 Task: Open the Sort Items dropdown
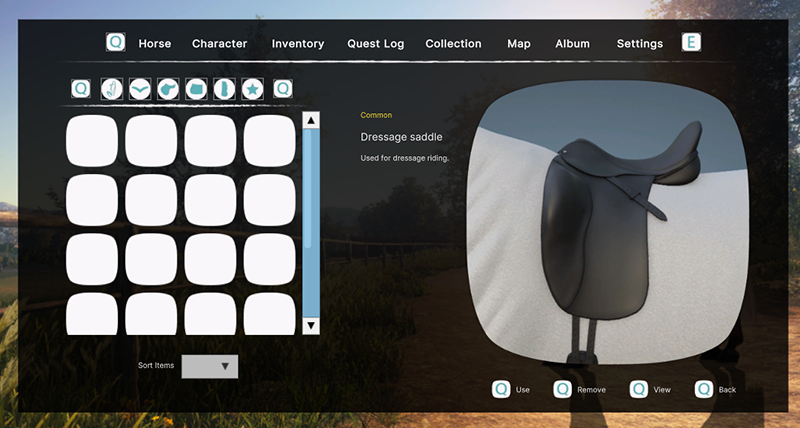pos(210,366)
